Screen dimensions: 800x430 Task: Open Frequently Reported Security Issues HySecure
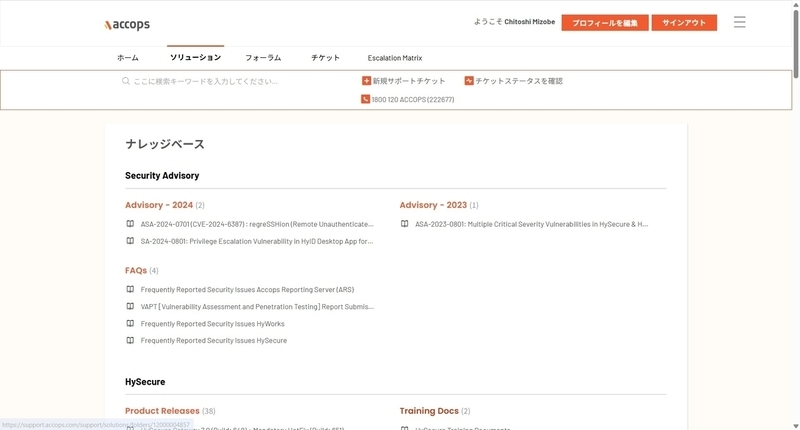tap(214, 340)
